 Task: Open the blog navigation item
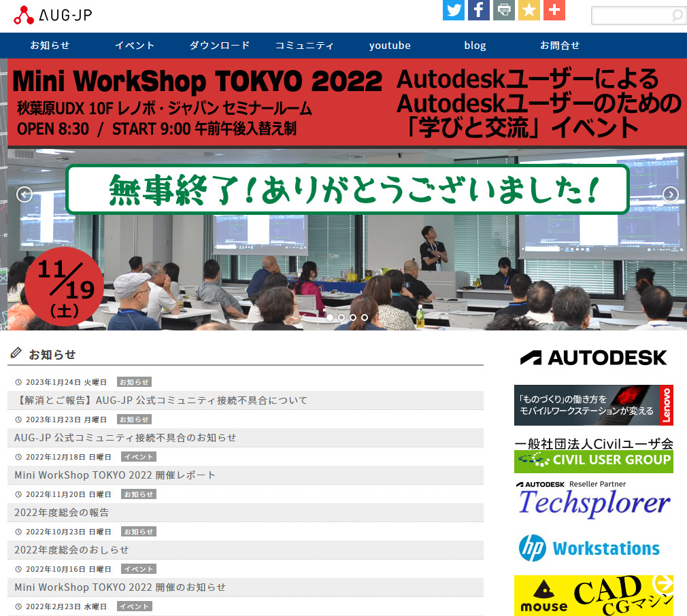475,46
